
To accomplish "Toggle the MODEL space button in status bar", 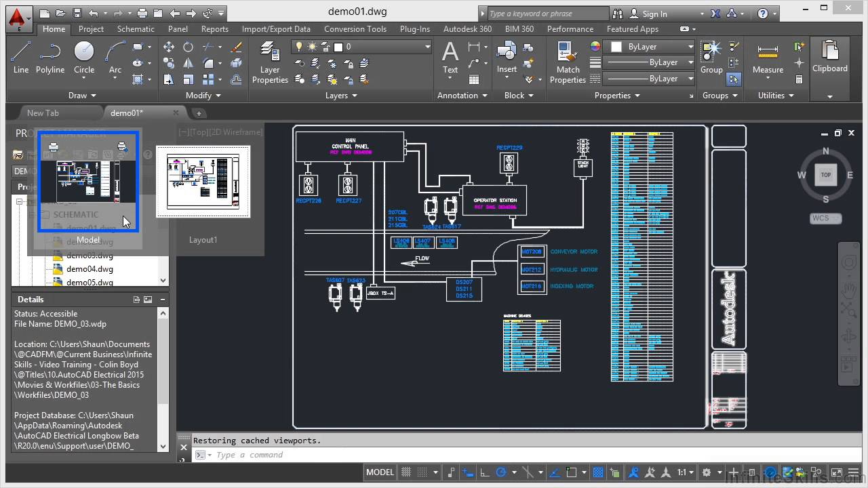I will (380, 472).
